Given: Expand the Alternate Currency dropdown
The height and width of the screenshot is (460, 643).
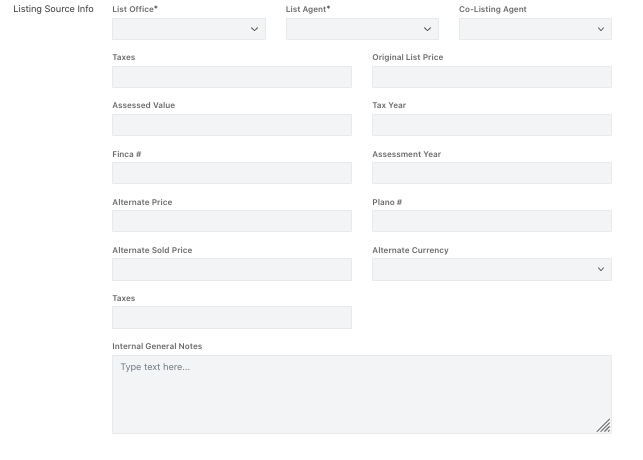Looking at the screenshot, I should tap(492, 269).
